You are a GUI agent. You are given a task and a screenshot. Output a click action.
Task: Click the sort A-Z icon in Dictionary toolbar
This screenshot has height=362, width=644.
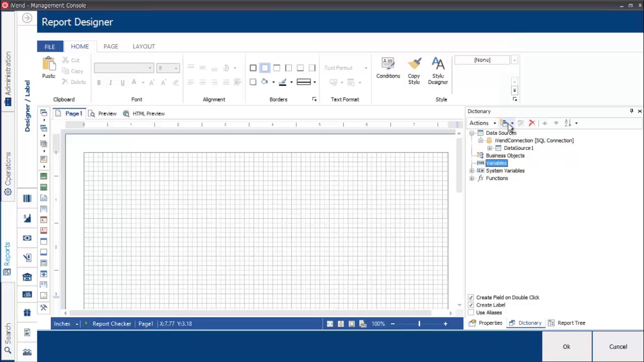568,123
